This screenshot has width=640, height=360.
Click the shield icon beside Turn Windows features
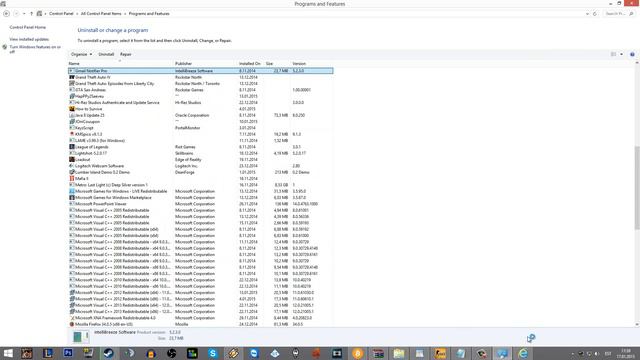4,47
